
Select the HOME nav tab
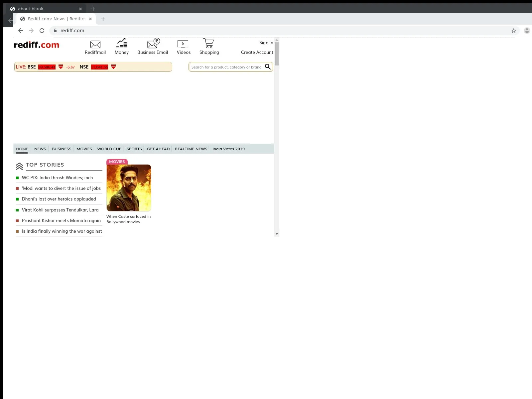coord(22,149)
